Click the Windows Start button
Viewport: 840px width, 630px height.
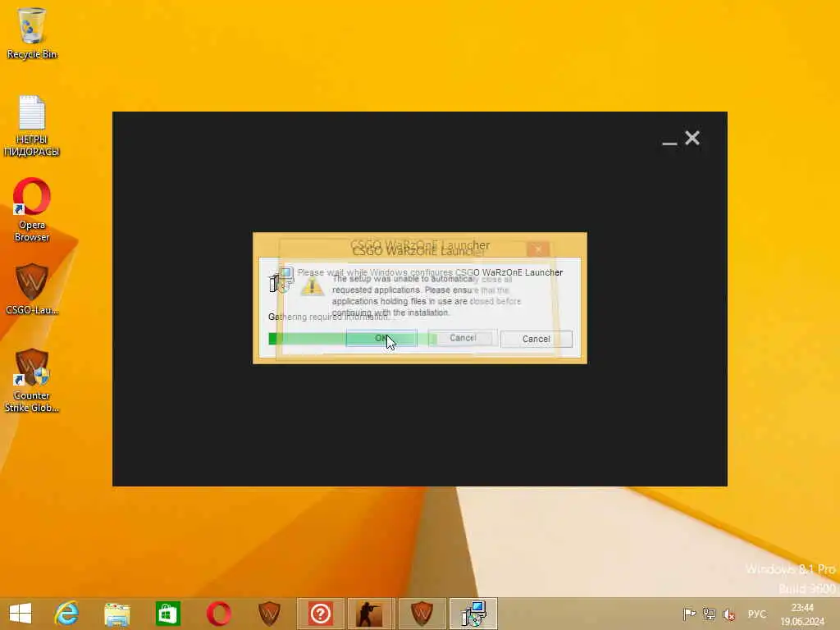pos(21,614)
